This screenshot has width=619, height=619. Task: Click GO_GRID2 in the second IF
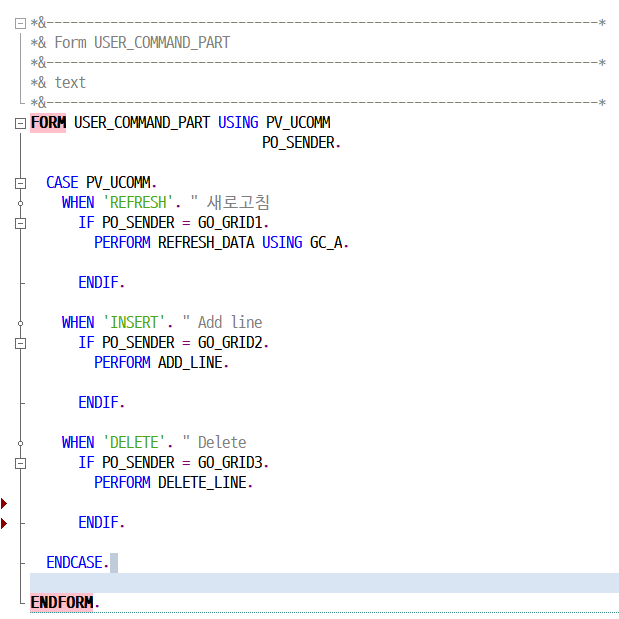pyautogui.click(x=230, y=343)
